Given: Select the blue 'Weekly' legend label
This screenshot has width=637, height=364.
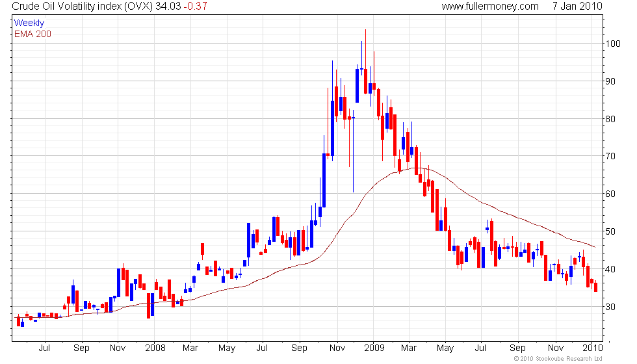Looking at the screenshot, I should [29, 23].
